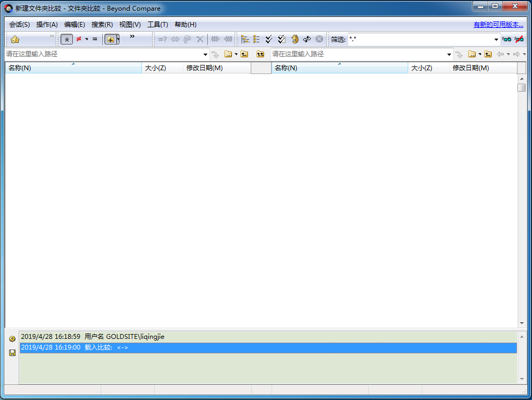Screen dimensions: 532x400
Task: Click the Home session icon
Action: (x=15, y=39)
